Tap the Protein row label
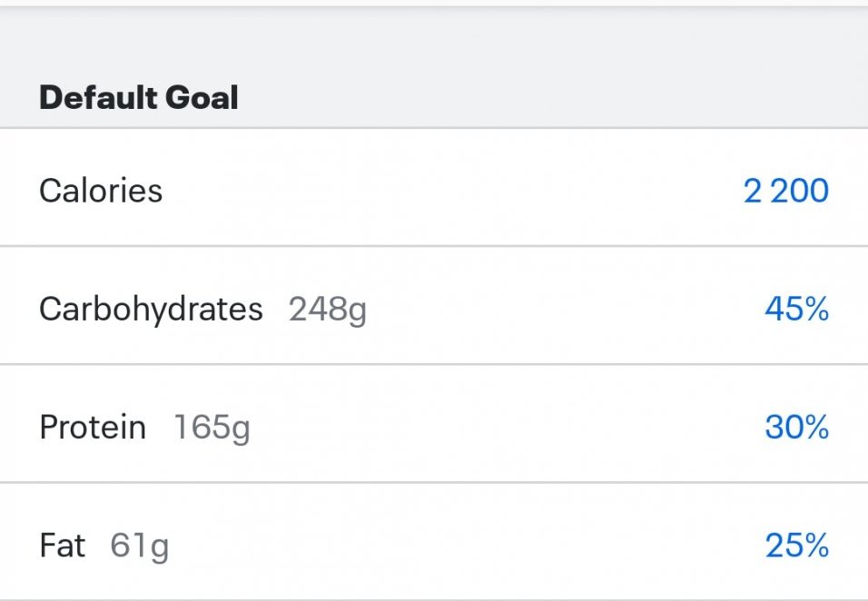The height and width of the screenshot is (601, 868). (x=93, y=427)
